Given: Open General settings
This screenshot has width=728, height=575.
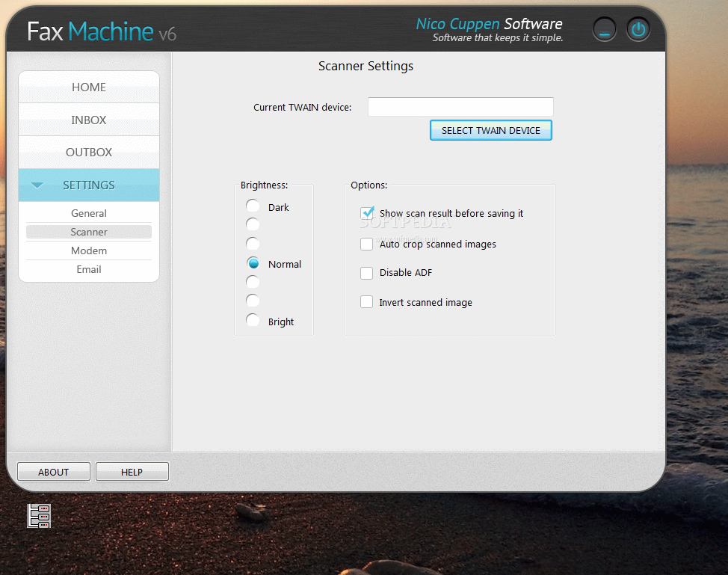Looking at the screenshot, I should pyautogui.click(x=89, y=213).
